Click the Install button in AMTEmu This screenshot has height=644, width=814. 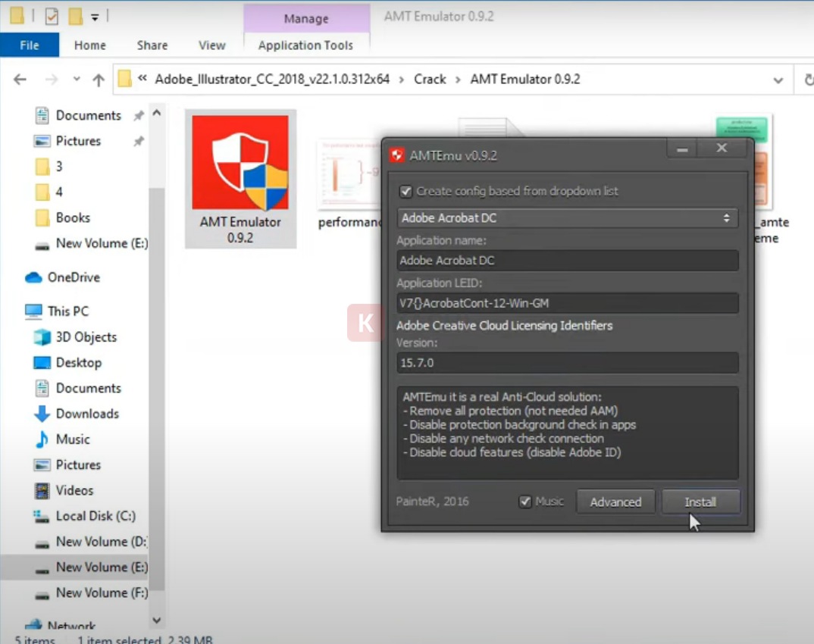[x=700, y=501]
